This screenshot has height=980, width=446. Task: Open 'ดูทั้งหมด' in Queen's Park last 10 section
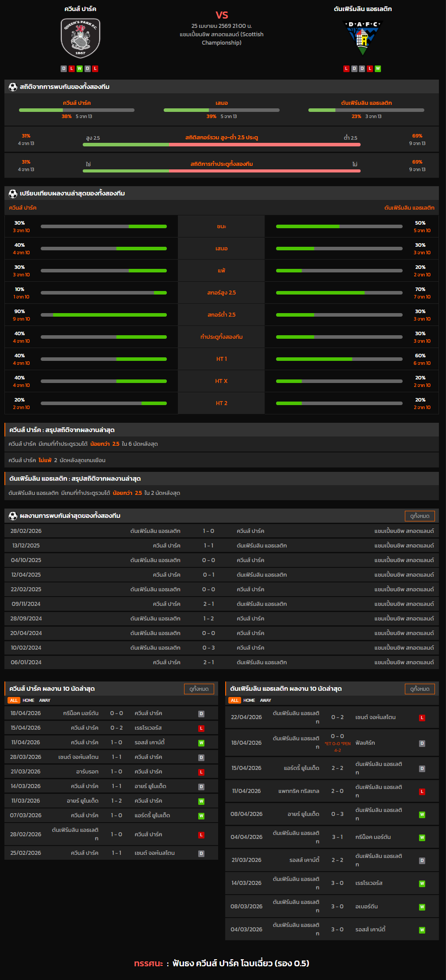tap(199, 689)
